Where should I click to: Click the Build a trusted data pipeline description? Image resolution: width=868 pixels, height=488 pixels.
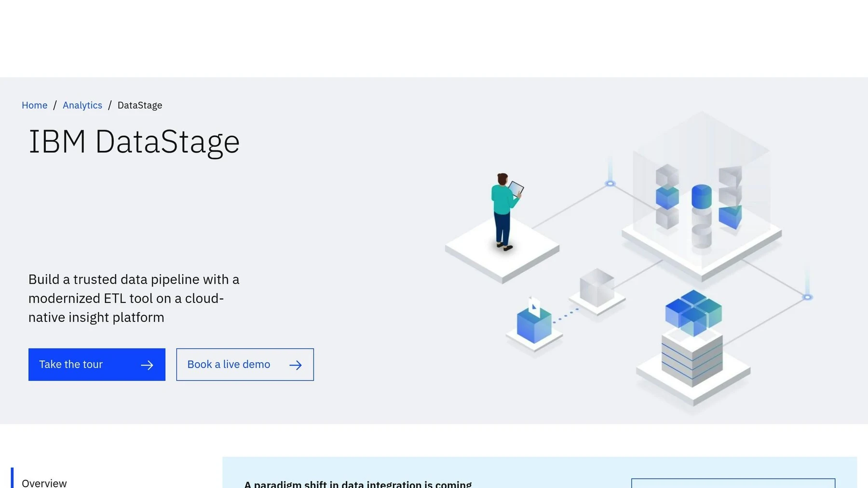[134, 298]
